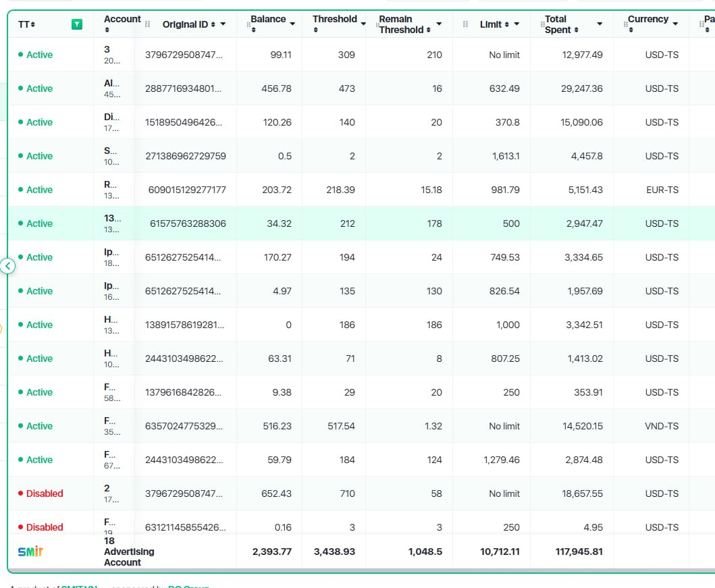
Task: Sort the Original ID column
Action: point(213,24)
